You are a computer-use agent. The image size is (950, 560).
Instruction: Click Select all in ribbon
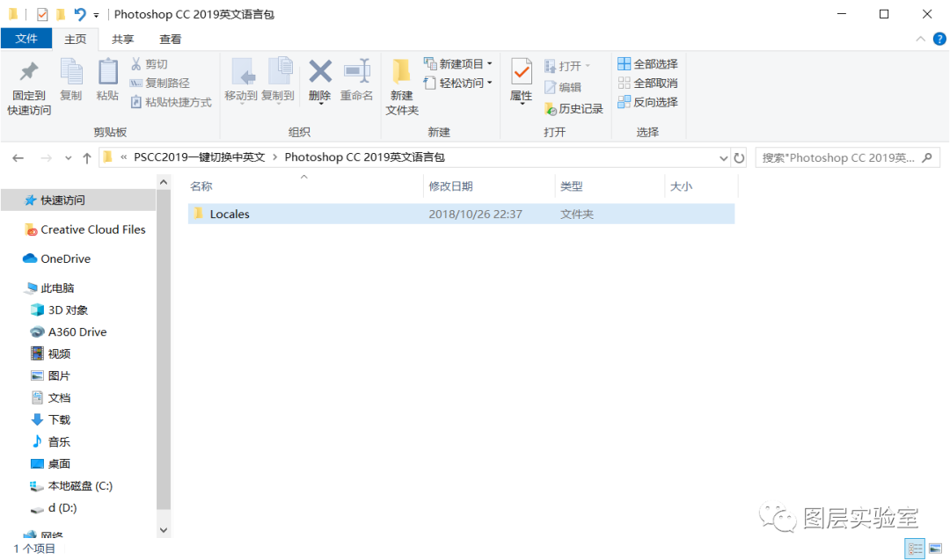click(647, 64)
